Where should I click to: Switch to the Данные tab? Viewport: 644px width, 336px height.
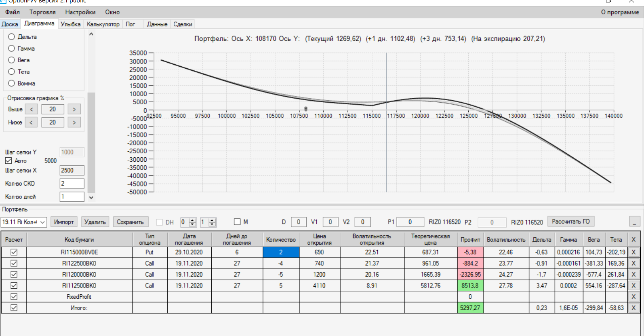click(x=157, y=24)
